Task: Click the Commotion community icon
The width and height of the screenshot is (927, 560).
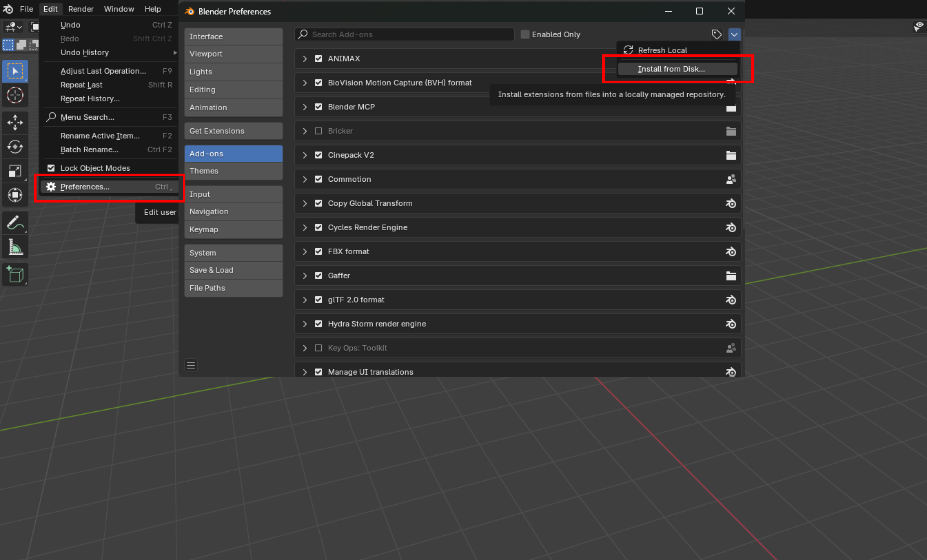Action: [731, 179]
